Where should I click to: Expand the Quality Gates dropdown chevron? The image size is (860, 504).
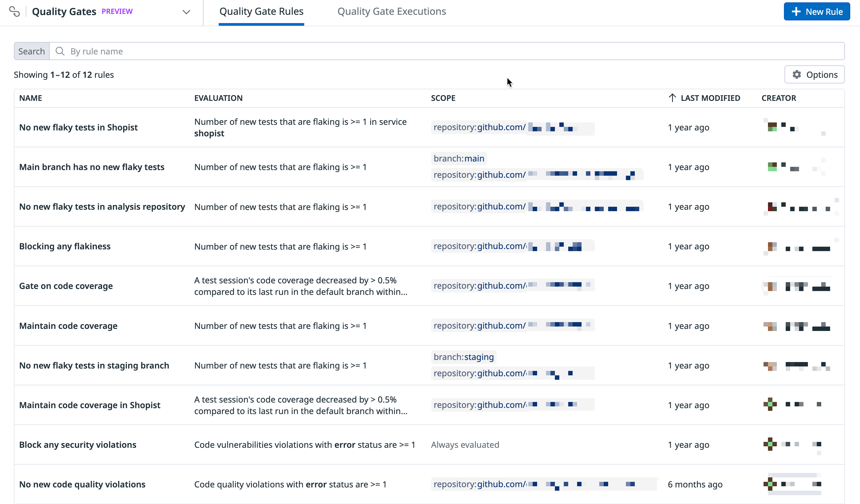pyautogui.click(x=186, y=12)
